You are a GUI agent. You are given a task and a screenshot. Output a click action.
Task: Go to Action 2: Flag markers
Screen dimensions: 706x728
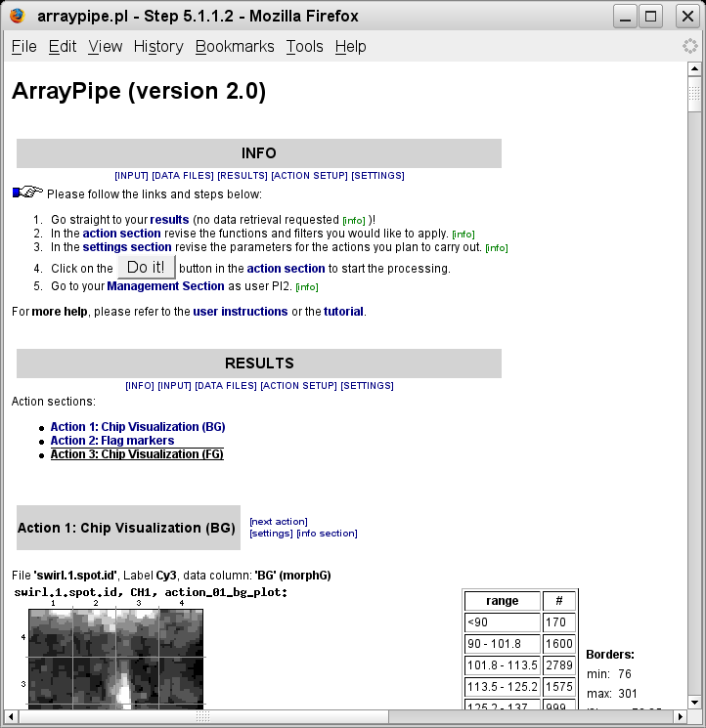pos(112,440)
